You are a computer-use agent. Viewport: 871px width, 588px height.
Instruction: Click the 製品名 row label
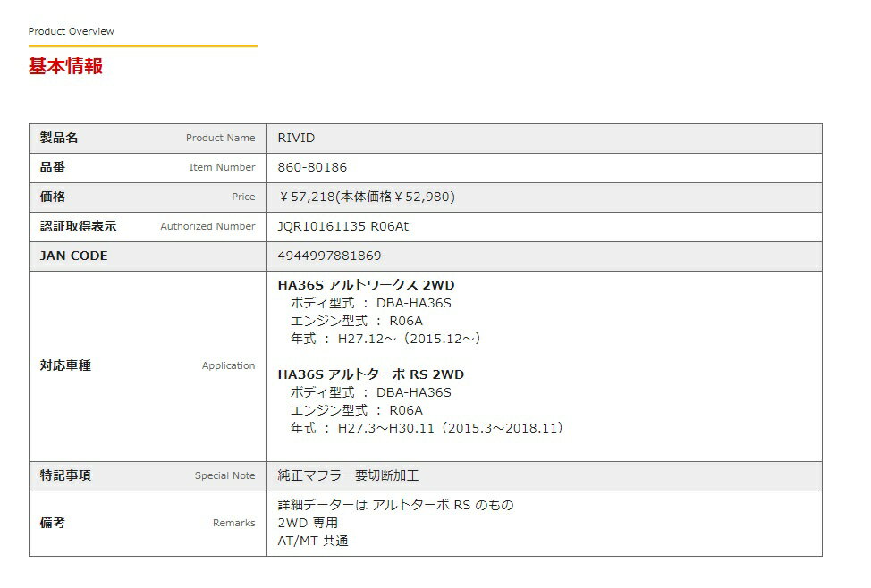pyautogui.click(x=59, y=138)
